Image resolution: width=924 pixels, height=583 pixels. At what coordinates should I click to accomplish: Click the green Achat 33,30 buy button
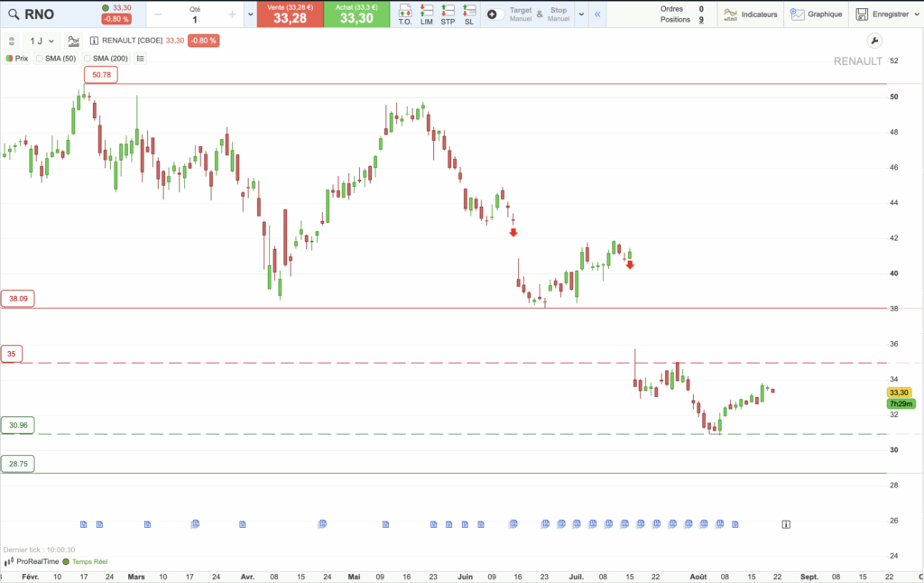point(356,14)
